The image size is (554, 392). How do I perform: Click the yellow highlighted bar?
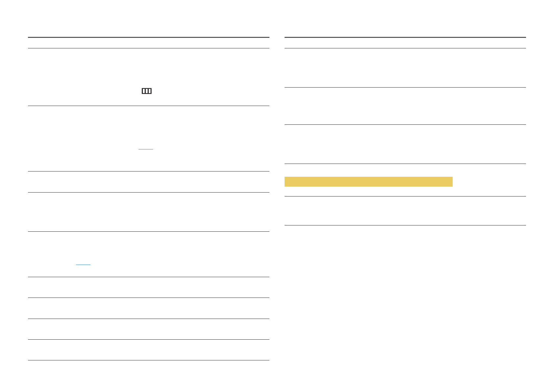point(368,182)
